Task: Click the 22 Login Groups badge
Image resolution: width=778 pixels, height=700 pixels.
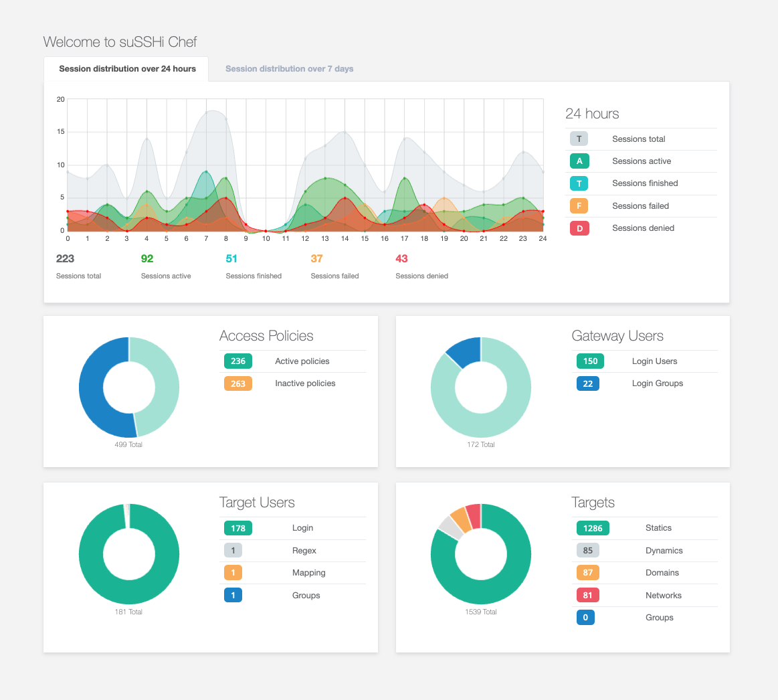Action: [x=587, y=383]
